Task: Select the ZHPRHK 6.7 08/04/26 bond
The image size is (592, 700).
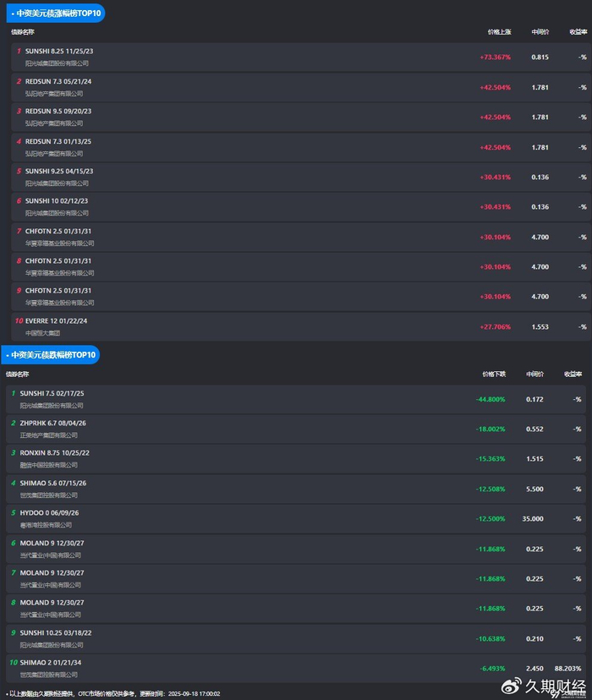Action: pos(52,423)
